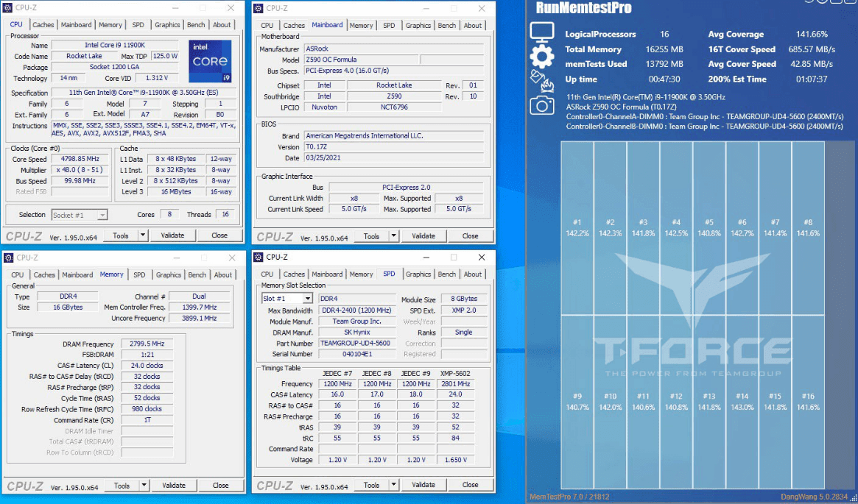Click the DRAM Frequency value 2799.5 MHz
The height and width of the screenshot is (504, 858).
click(x=147, y=344)
